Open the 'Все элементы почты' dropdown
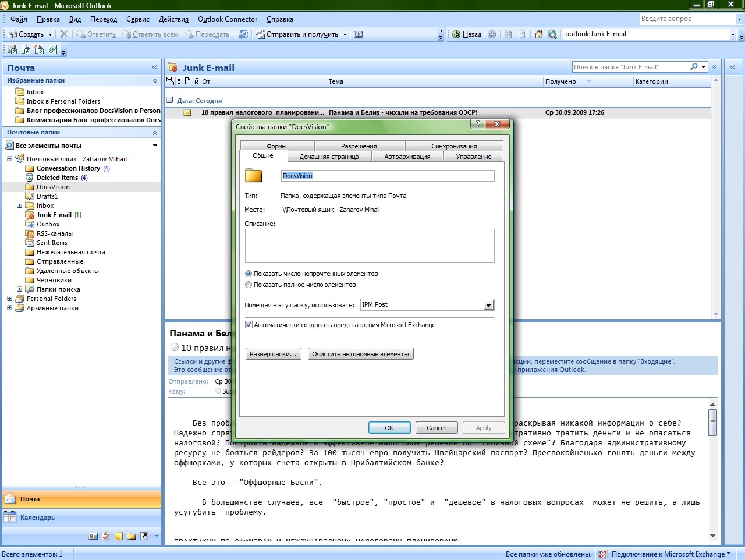745x560 pixels. pos(155,146)
